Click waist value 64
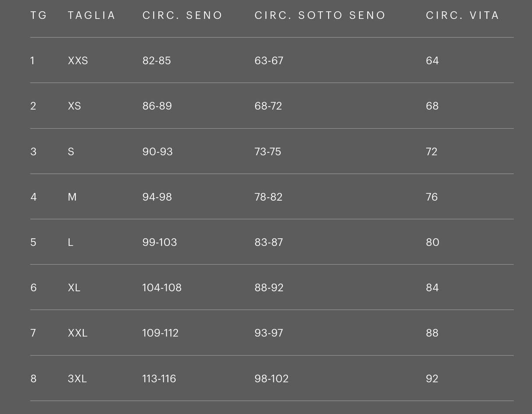The height and width of the screenshot is (414, 532). pos(432,60)
